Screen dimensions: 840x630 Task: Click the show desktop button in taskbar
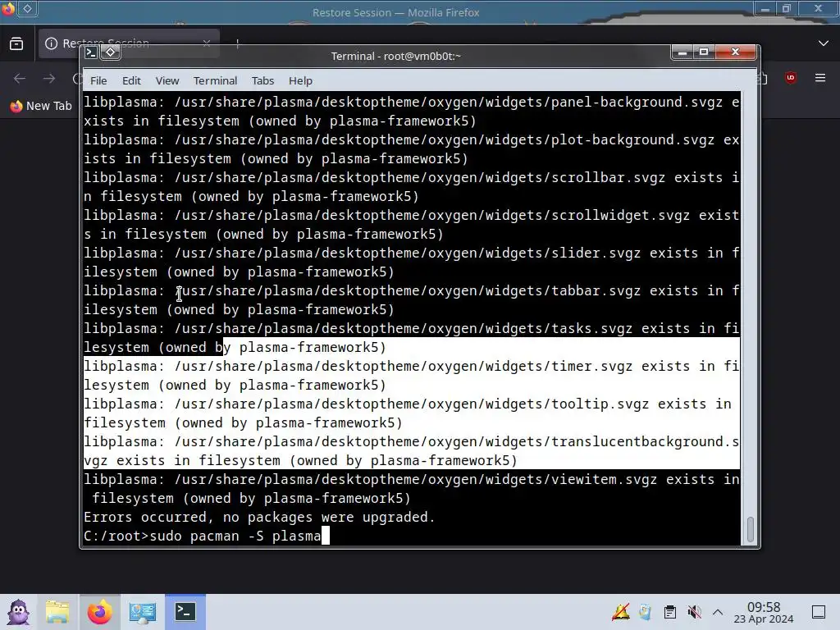(819, 612)
